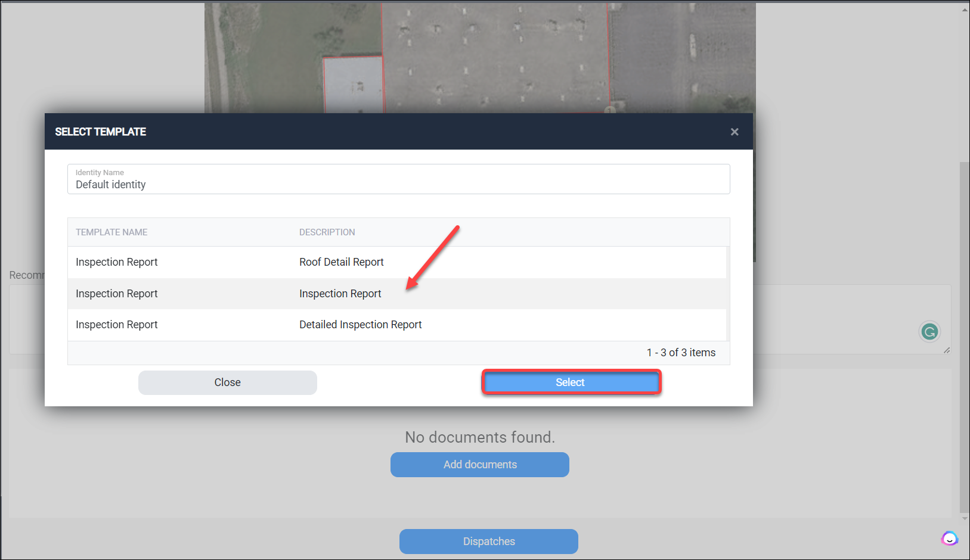This screenshot has height=560, width=970.
Task: Close the Select Template dialog with X
Action: (x=735, y=132)
